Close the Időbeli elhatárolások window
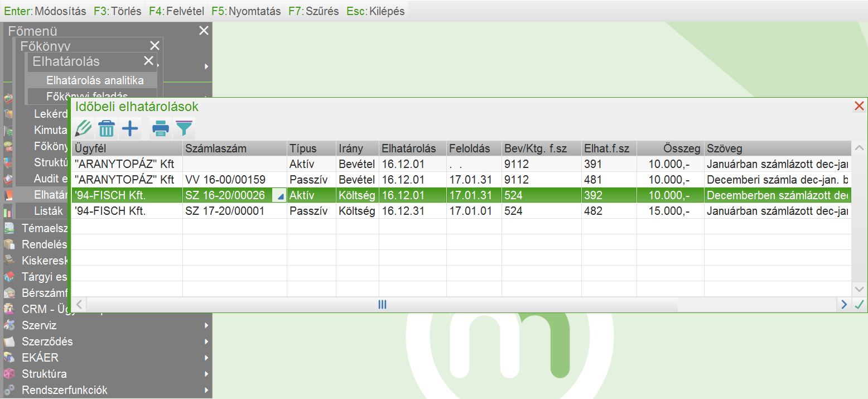 [x=859, y=106]
